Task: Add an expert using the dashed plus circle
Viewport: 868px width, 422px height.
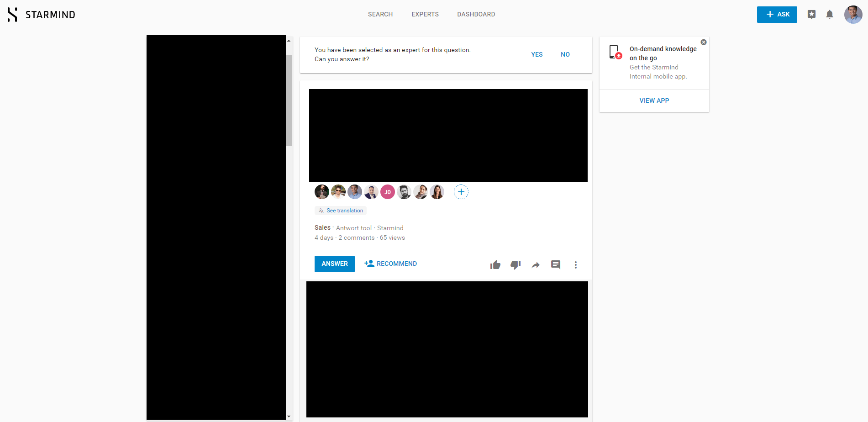Action: pos(461,192)
